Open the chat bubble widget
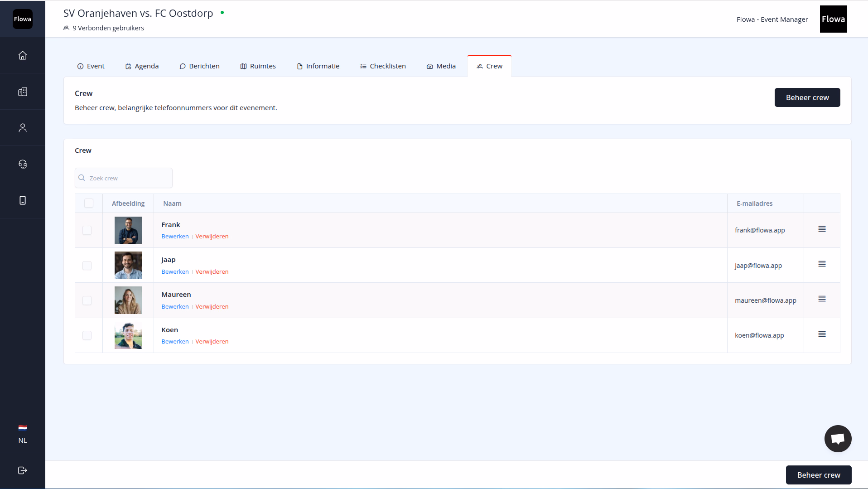This screenshot has height=489, width=868. point(838,439)
